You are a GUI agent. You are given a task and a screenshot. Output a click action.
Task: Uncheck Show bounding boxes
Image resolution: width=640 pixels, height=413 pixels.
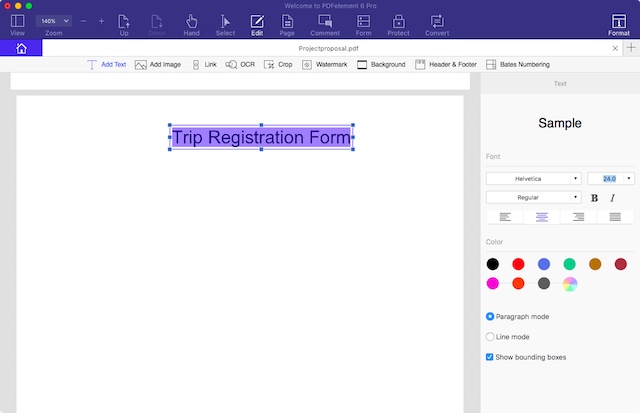point(489,357)
